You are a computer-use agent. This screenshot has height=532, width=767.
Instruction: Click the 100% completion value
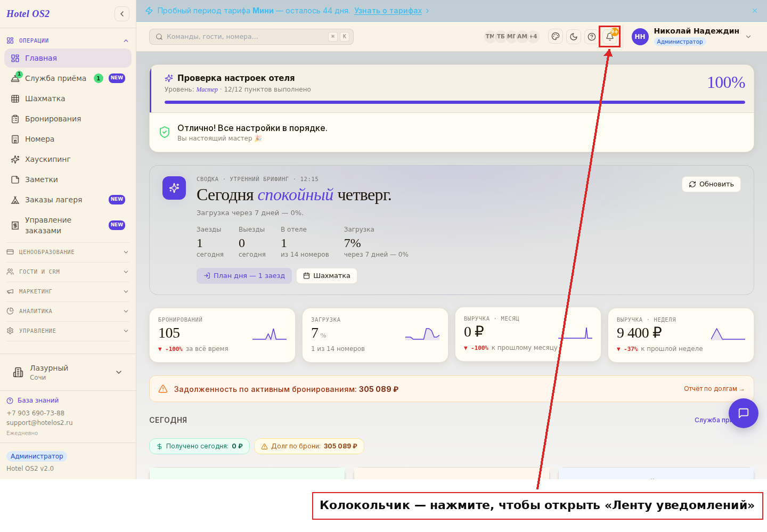click(726, 83)
